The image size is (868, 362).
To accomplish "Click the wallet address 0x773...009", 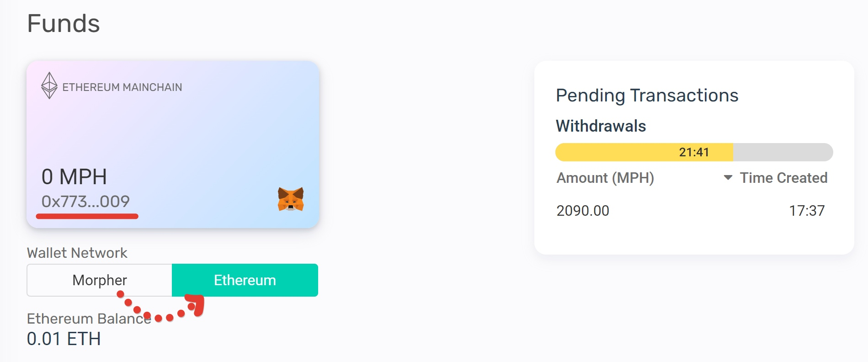I will pos(85,202).
